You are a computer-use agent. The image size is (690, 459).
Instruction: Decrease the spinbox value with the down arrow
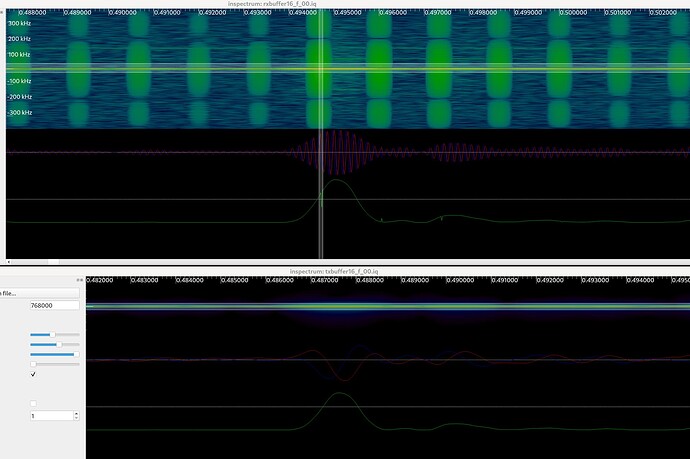77,418
